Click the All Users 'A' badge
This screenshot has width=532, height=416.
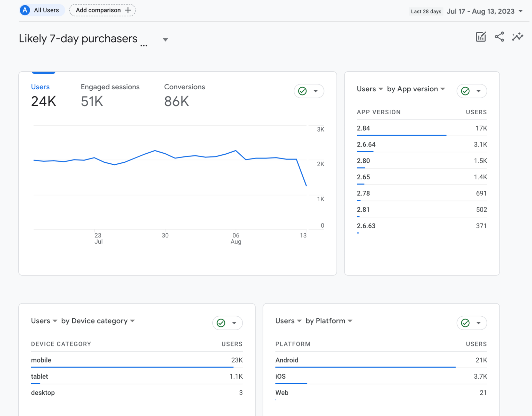pyautogui.click(x=25, y=10)
